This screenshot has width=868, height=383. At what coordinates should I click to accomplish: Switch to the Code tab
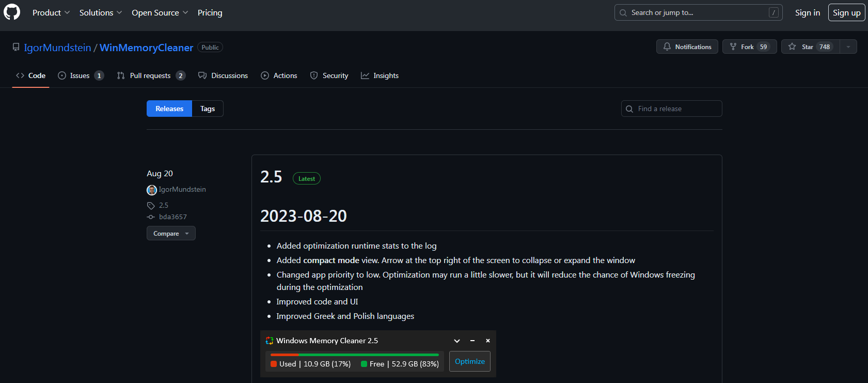pos(31,75)
